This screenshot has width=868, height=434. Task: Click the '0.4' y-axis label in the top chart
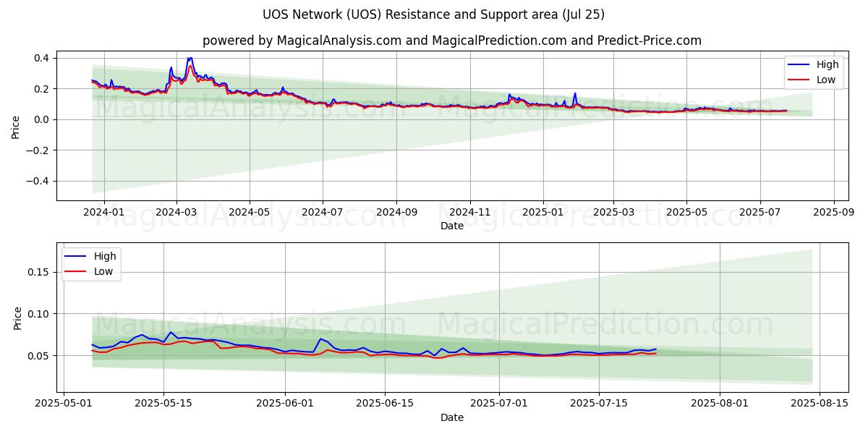(42, 58)
